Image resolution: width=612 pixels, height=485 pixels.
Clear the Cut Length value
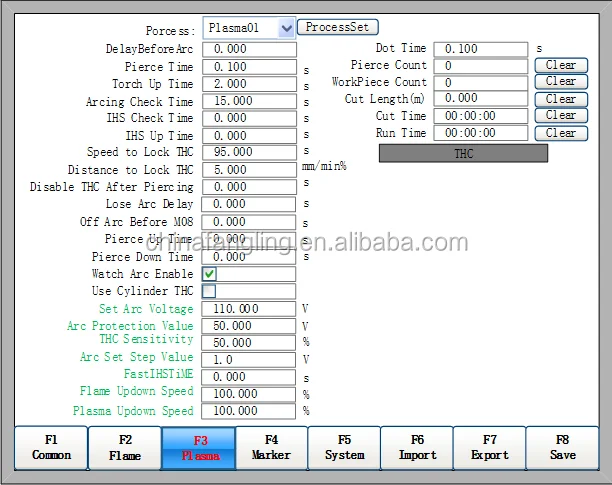[x=561, y=99]
